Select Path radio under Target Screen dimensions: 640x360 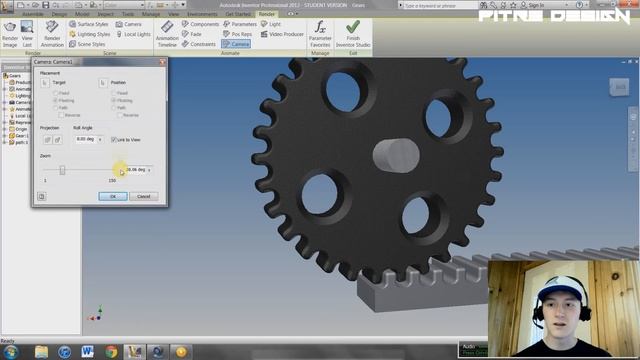56,108
